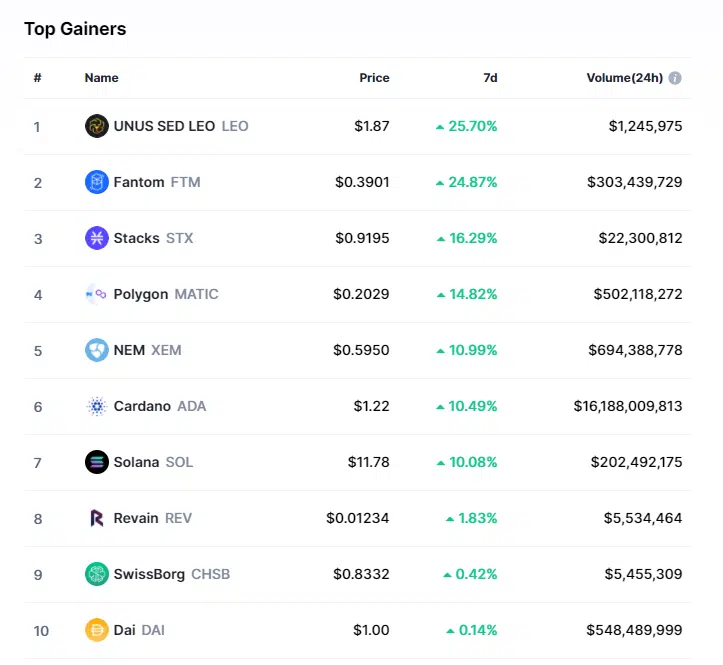Sort table by Price column header
The width and height of the screenshot is (723, 665).
tap(374, 78)
